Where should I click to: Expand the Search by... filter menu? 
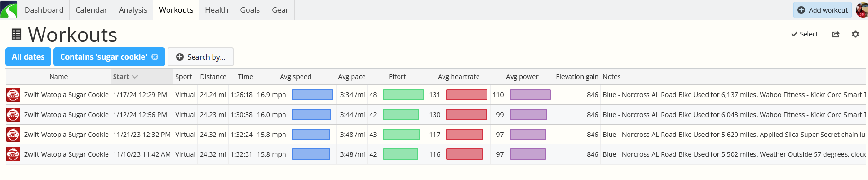(201, 57)
